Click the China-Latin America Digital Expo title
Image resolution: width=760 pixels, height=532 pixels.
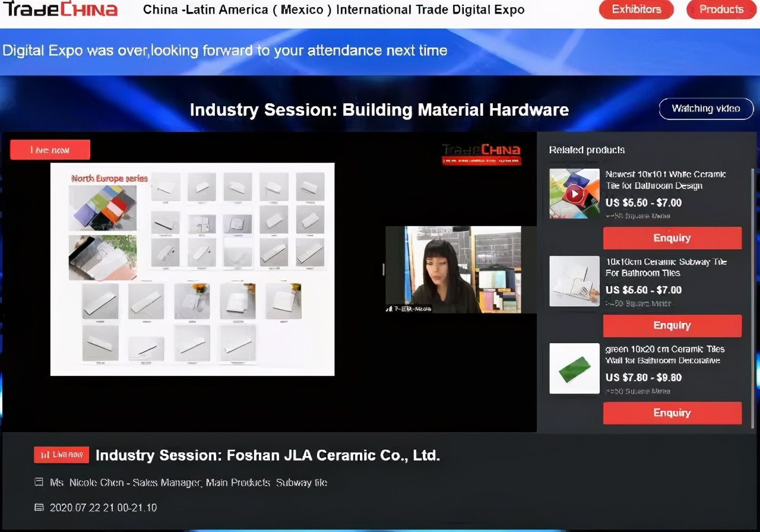point(334,9)
